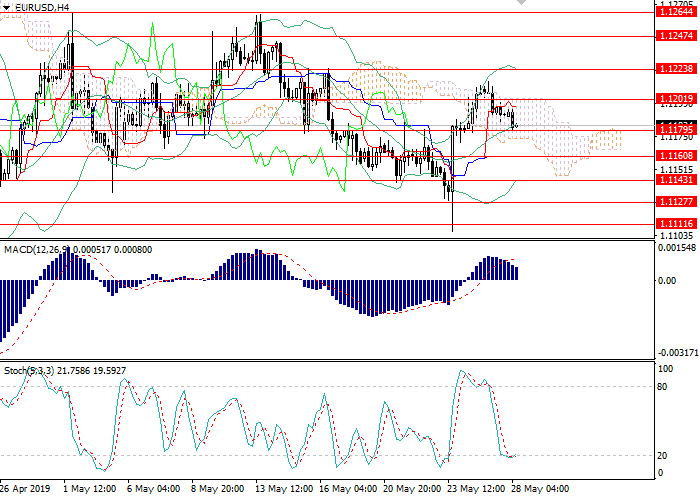This screenshot has width=700, height=500.
Task: Click the 1.11277 red price label
Action: coord(676,201)
